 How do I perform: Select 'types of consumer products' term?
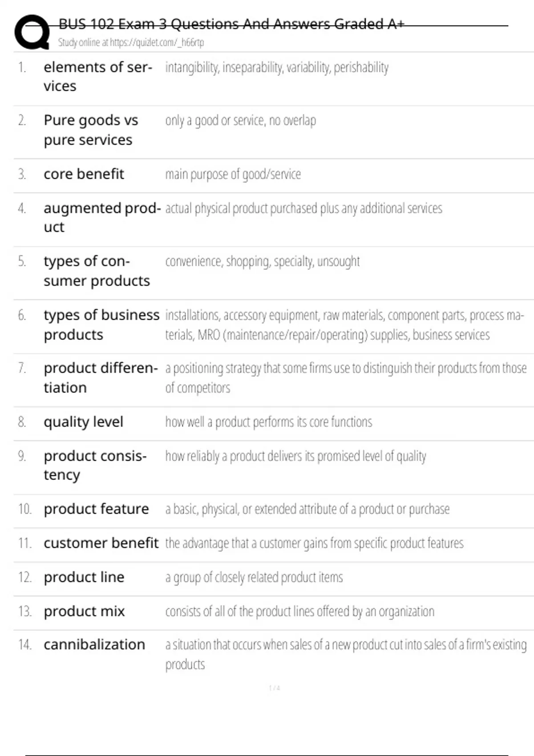pyautogui.click(x=97, y=271)
